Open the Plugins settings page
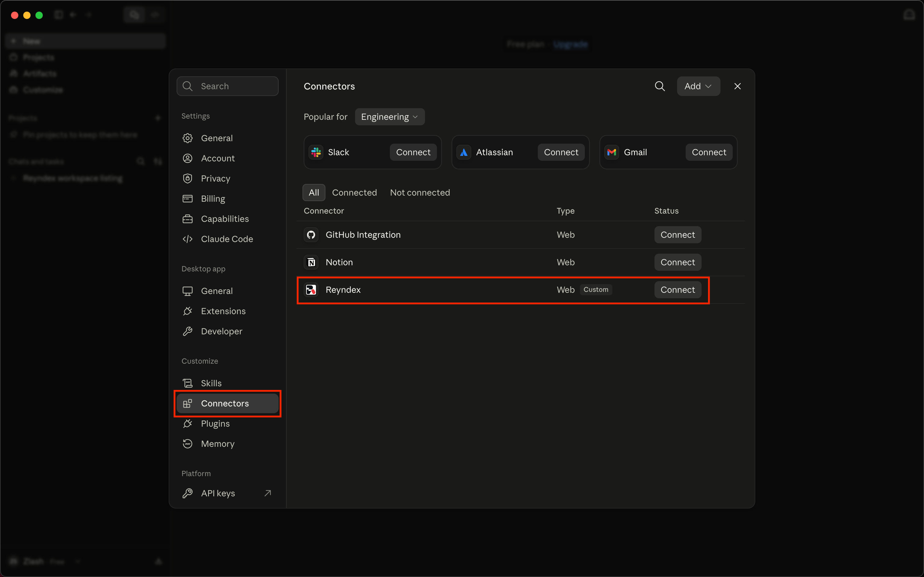The height and width of the screenshot is (577, 924). click(x=227, y=424)
